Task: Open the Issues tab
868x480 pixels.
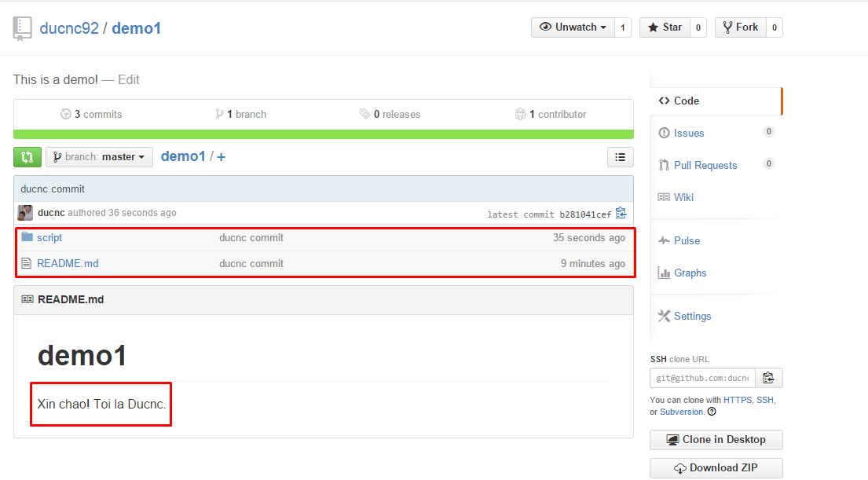Action: (x=689, y=133)
